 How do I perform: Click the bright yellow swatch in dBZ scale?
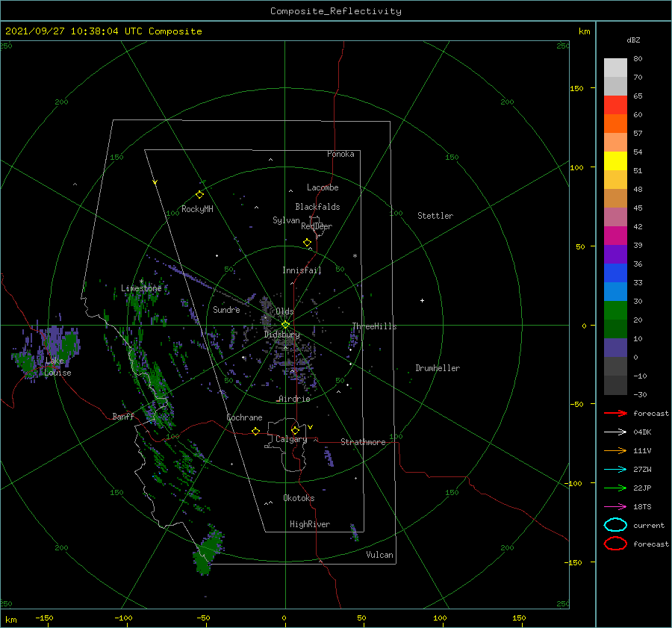click(615, 161)
